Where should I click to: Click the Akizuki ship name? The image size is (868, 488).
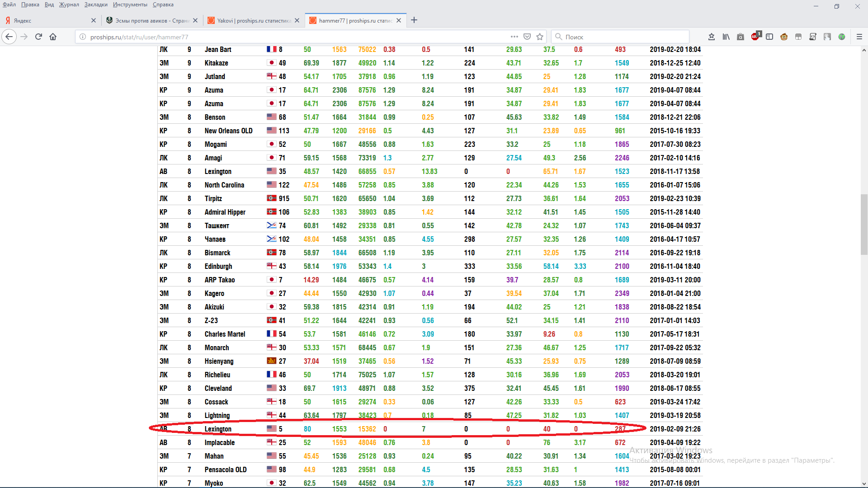tap(214, 307)
